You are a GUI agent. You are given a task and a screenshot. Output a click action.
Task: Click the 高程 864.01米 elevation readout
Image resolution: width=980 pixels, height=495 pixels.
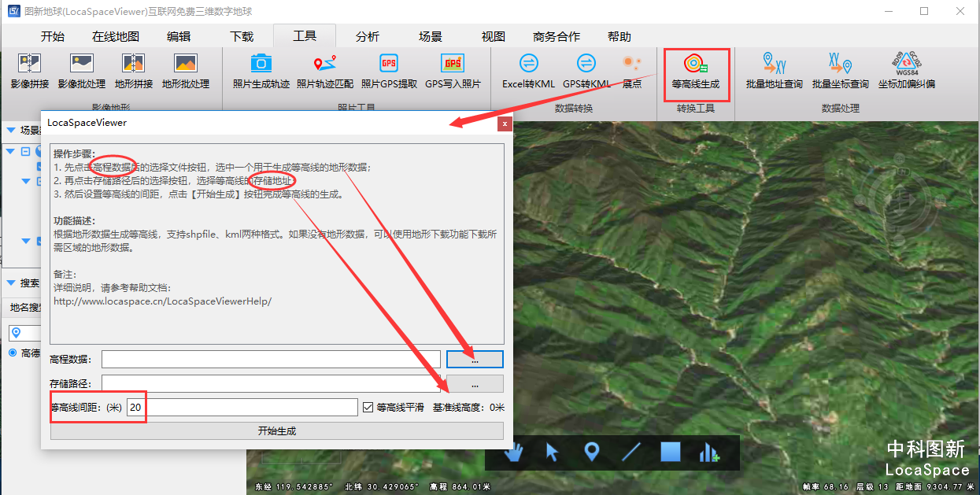coord(460,487)
